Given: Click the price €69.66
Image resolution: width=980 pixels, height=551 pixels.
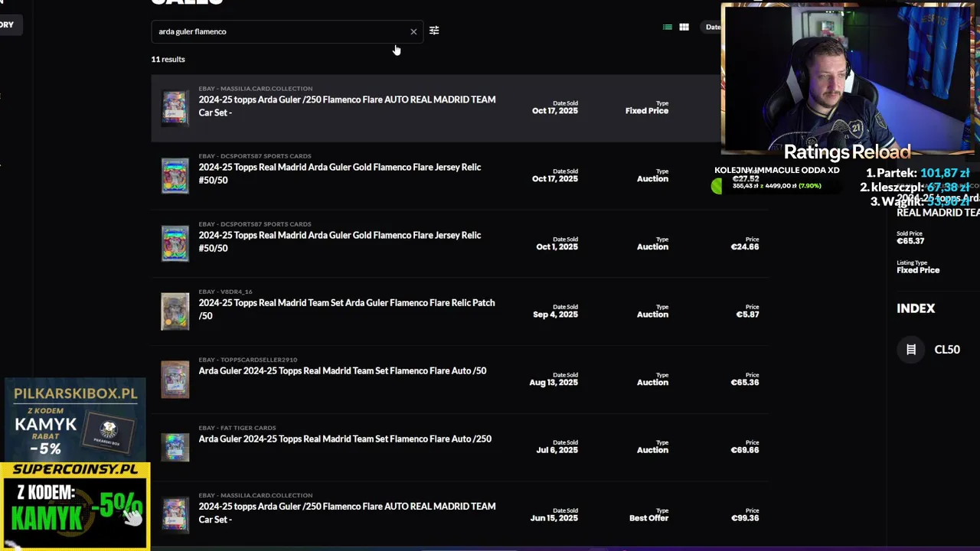Looking at the screenshot, I should (x=744, y=450).
